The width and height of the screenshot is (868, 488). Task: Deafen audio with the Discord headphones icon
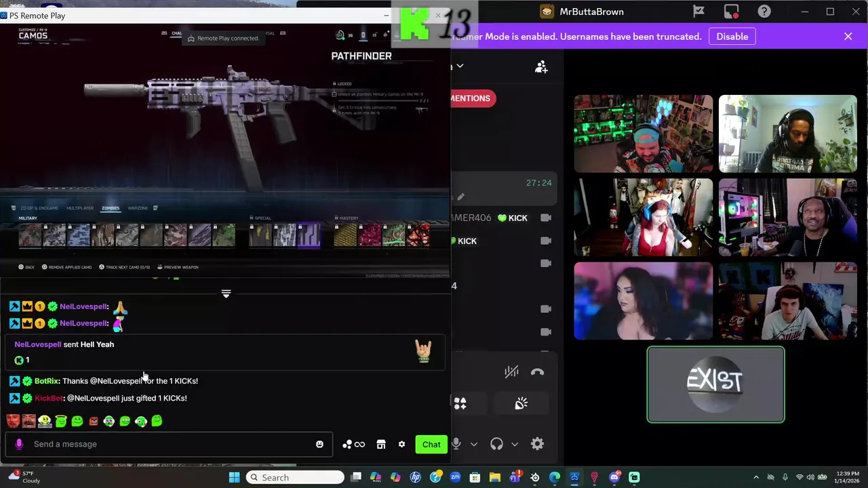click(x=496, y=444)
